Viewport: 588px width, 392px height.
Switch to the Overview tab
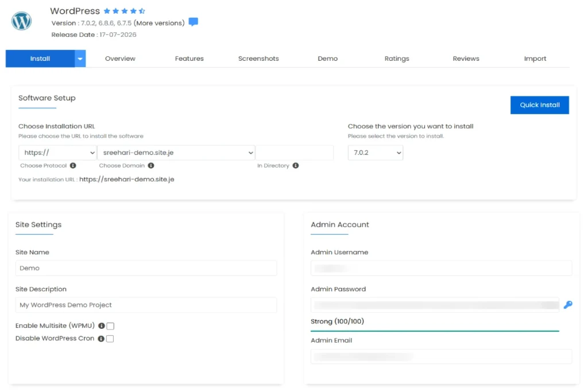coord(120,59)
